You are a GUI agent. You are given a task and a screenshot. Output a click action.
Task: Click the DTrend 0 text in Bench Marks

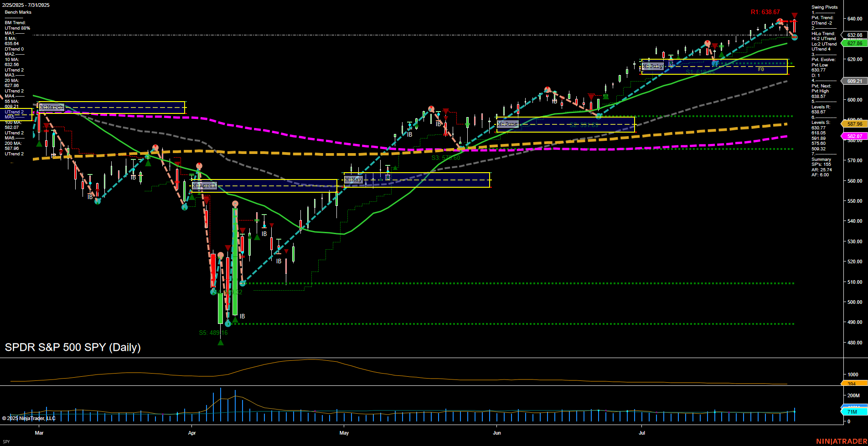point(14,49)
